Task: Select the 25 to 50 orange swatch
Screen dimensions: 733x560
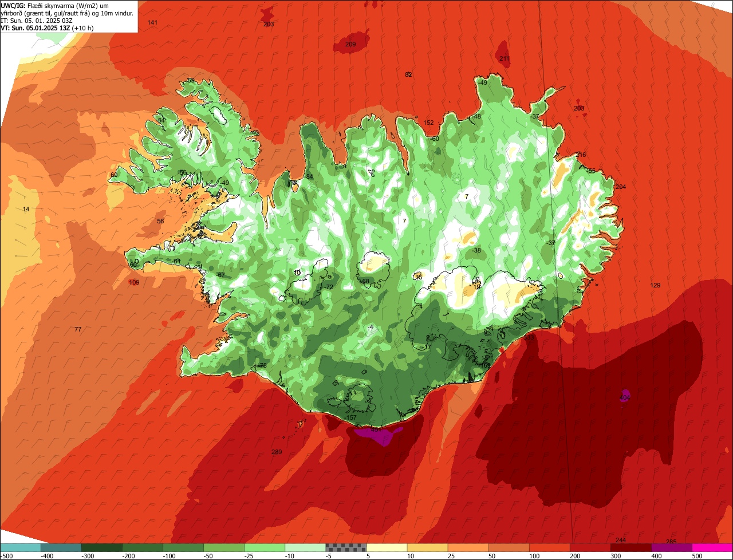Action: tap(468, 547)
